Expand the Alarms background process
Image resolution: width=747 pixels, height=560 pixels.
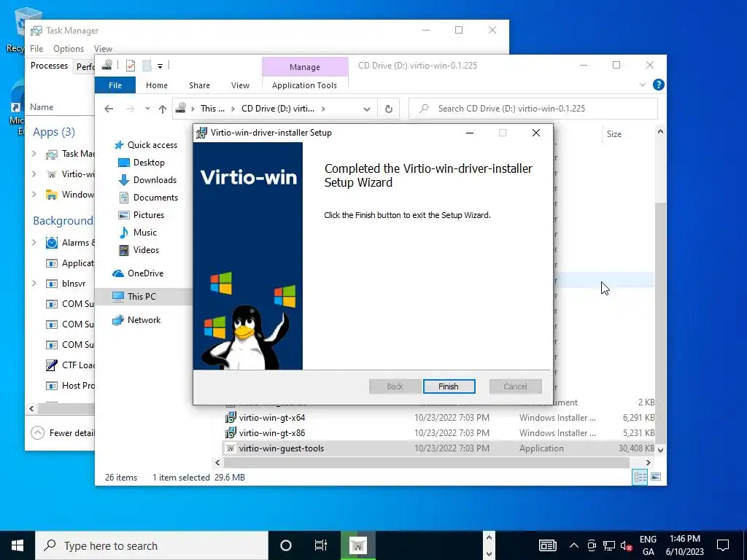point(34,242)
